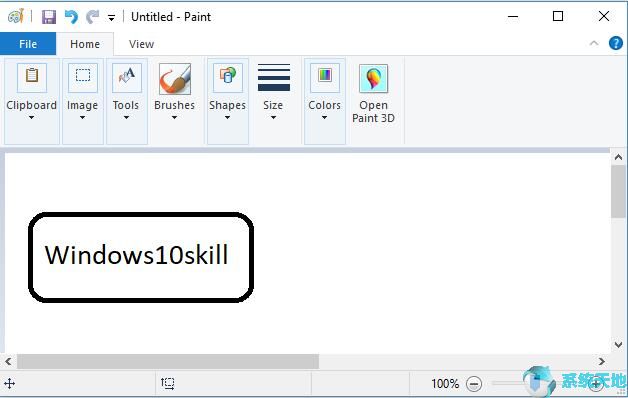
Task: Click the horizontal scrollbar left arrow
Action: pos(8,362)
